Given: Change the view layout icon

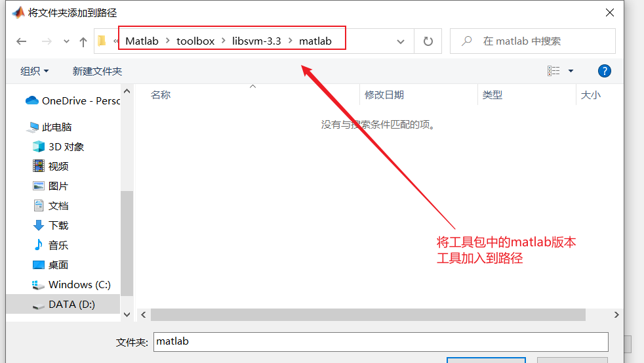Looking at the screenshot, I should click(553, 71).
